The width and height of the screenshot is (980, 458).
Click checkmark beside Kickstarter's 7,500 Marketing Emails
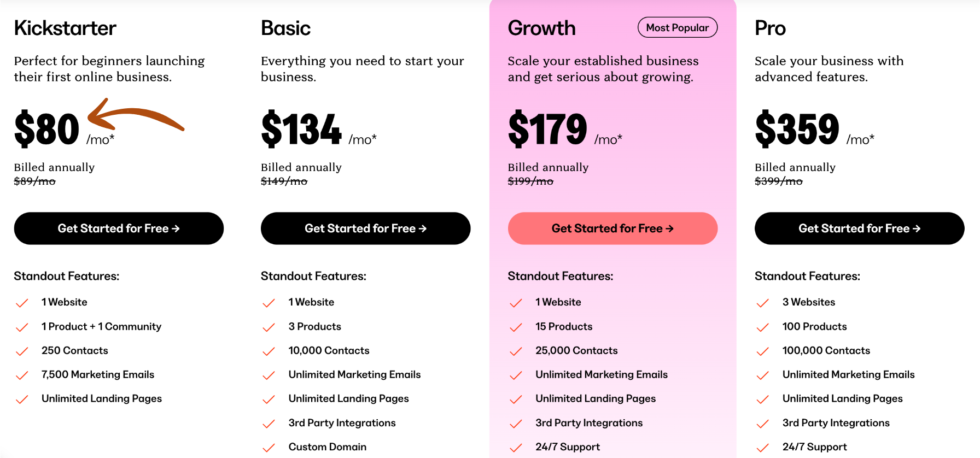click(22, 375)
